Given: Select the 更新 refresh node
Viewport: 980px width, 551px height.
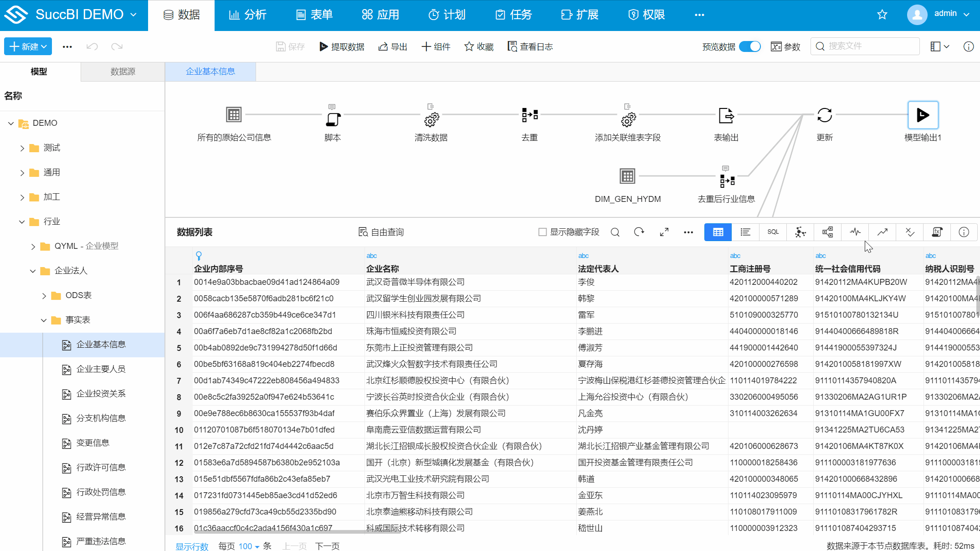Looking at the screenshot, I should [x=824, y=115].
